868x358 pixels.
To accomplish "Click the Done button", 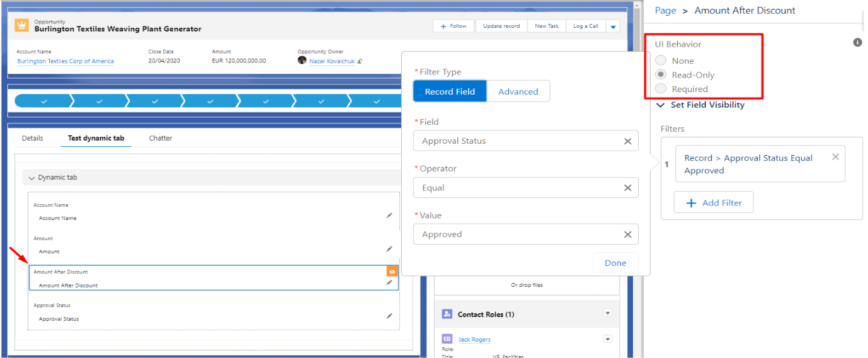I will tap(615, 263).
